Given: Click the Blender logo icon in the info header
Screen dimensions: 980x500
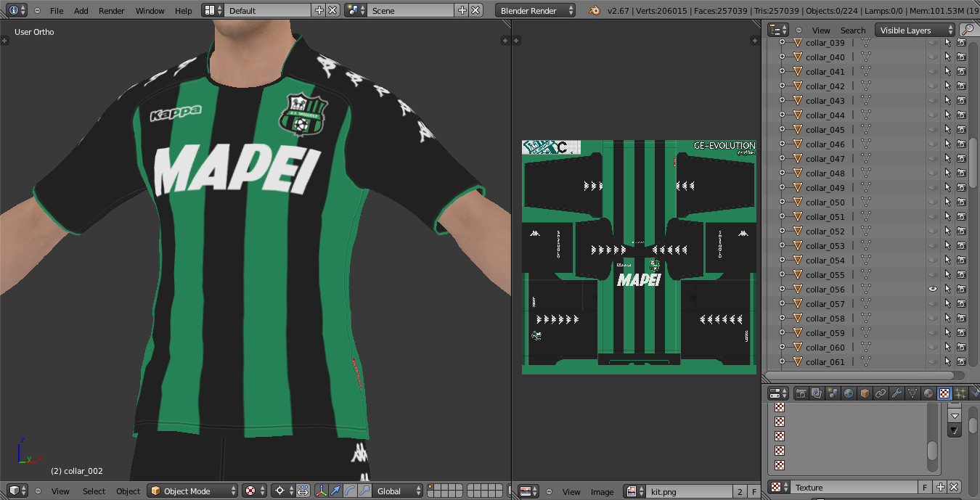Looking at the screenshot, I should 595,11.
